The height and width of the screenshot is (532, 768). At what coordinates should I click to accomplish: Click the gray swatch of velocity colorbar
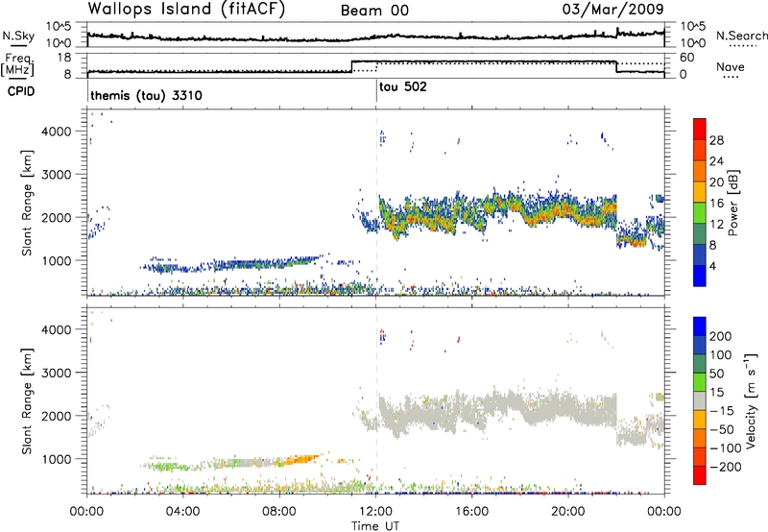click(700, 401)
